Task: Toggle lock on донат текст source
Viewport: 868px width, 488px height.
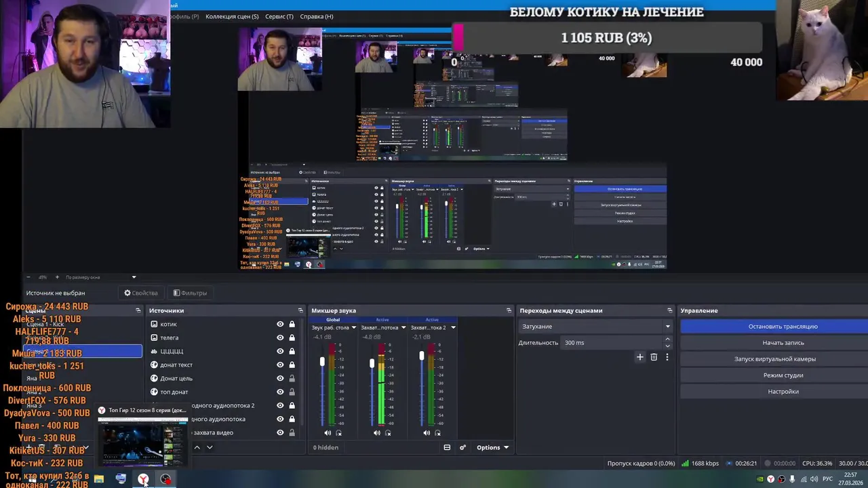Action: pos(292,365)
